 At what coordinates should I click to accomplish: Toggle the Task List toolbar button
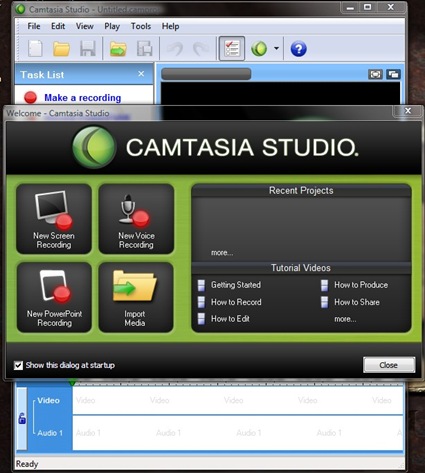coord(232,49)
